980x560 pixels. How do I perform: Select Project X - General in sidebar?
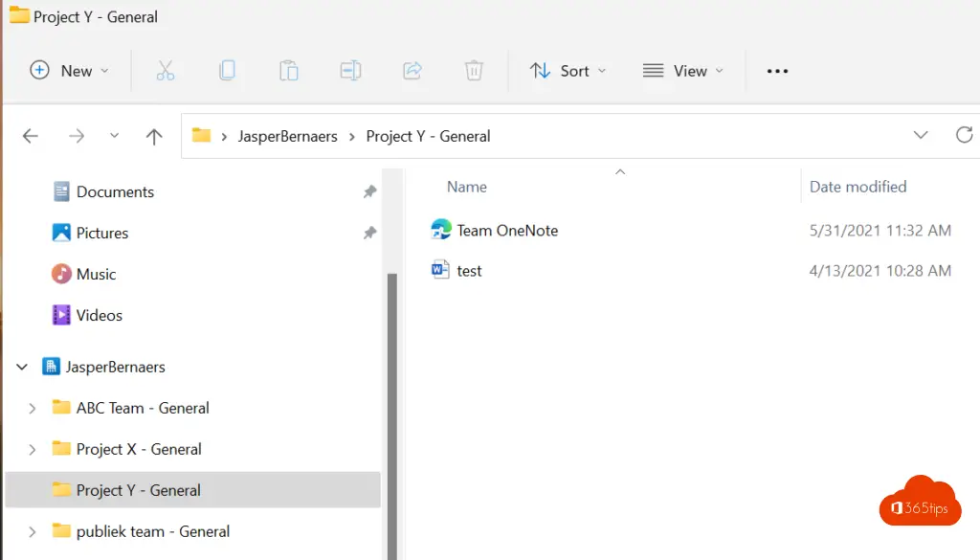pyautogui.click(x=139, y=449)
